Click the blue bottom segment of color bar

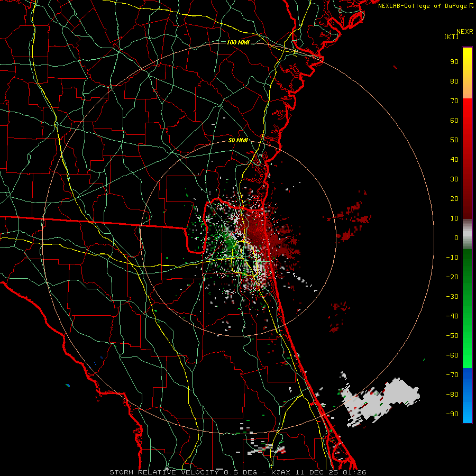point(467,396)
